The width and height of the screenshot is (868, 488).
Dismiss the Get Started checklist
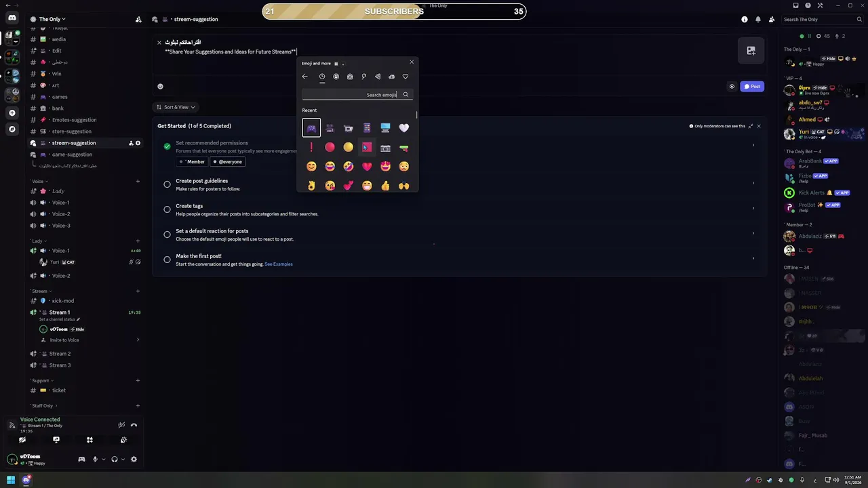[x=759, y=126]
